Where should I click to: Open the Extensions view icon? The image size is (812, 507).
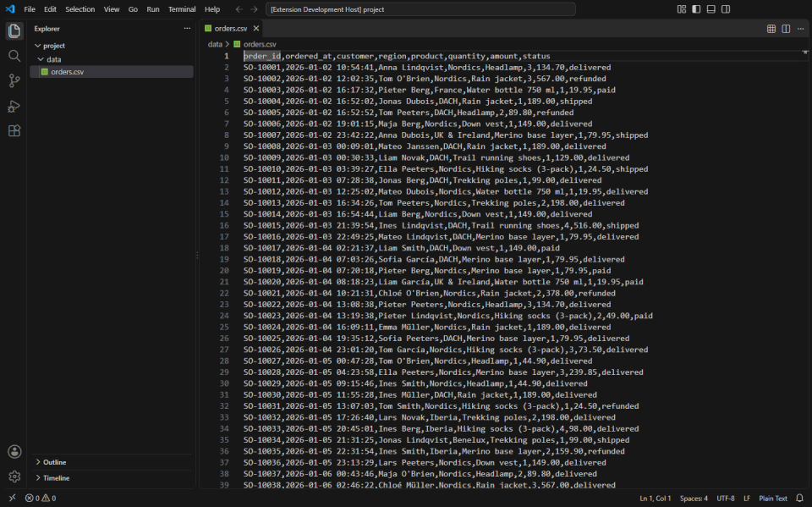click(x=14, y=130)
